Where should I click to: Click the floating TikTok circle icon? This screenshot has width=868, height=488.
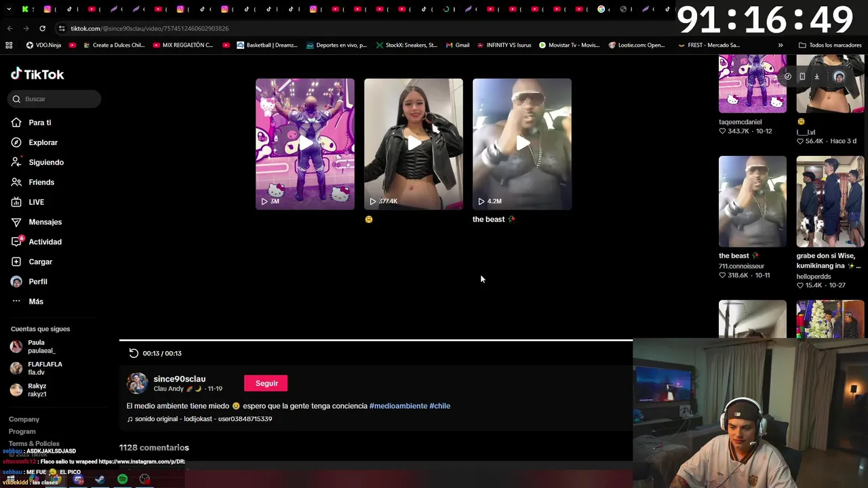pos(787,77)
